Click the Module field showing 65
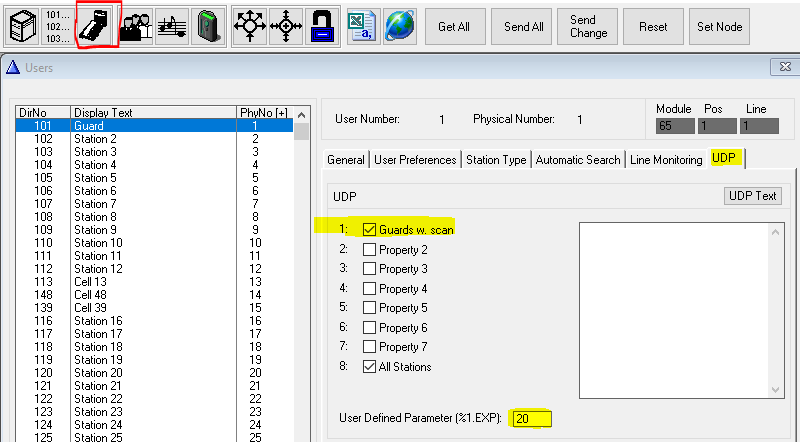Image resolution: width=800 pixels, height=442 pixels. (675, 126)
